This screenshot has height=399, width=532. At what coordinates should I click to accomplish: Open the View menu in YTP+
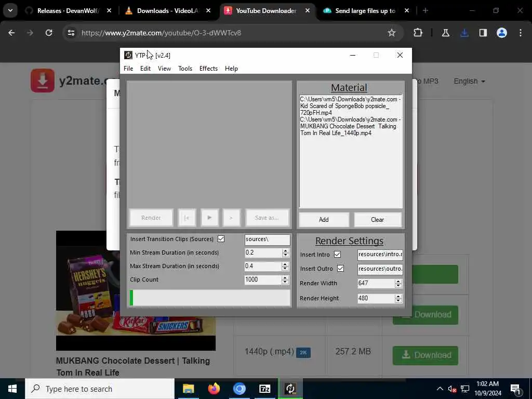point(164,69)
